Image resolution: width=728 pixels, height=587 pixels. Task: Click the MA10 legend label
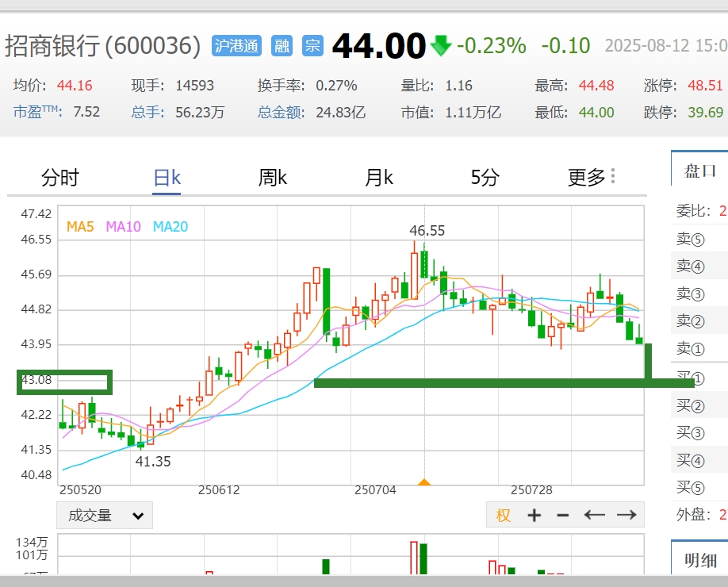coord(123,227)
